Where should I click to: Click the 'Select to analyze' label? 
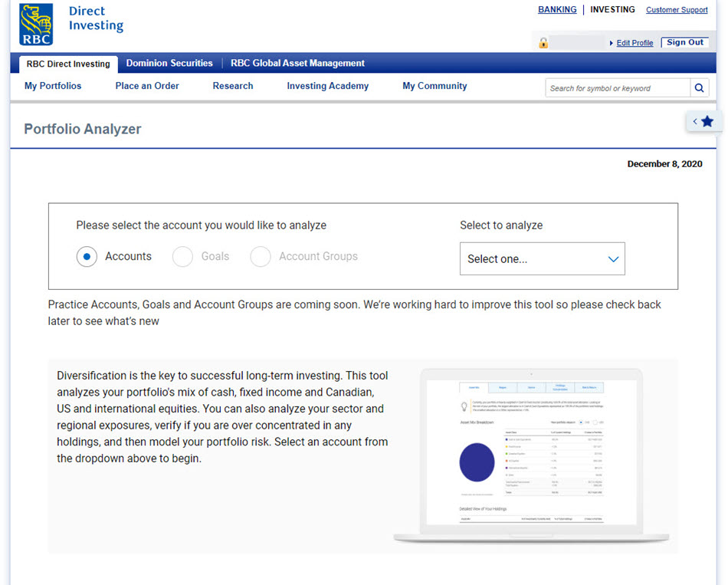point(501,225)
